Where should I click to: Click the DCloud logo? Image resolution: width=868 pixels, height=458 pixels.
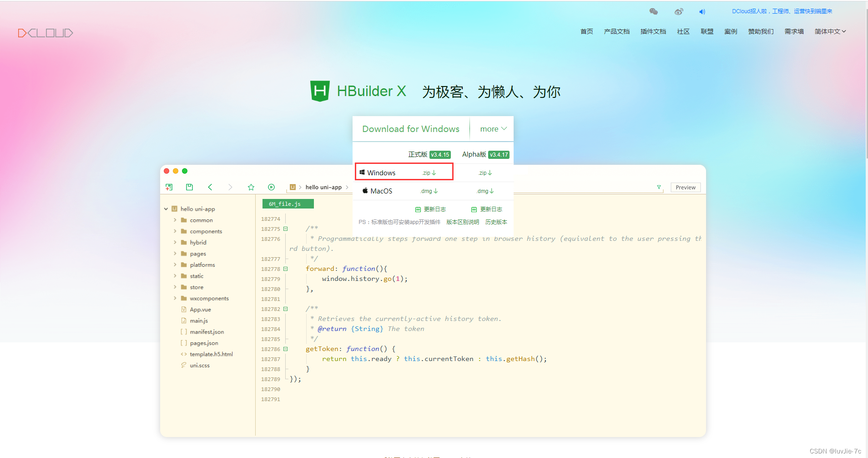click(45, 33)
